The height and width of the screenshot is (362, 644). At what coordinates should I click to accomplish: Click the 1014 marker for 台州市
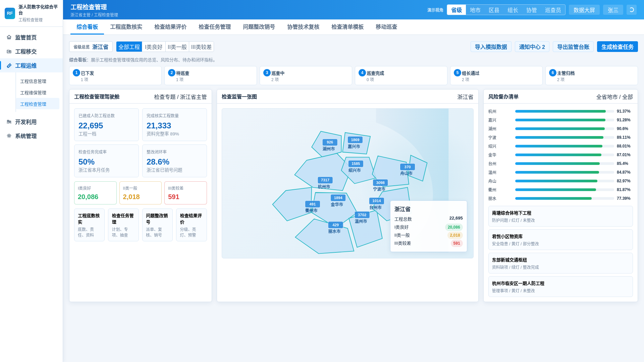[x=377, y=201]
